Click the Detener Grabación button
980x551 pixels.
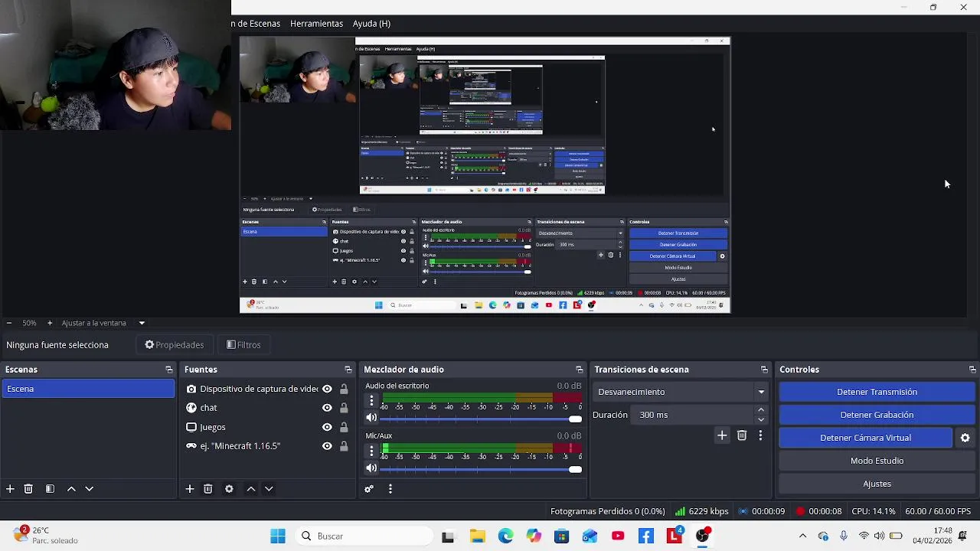click(x=877, y=415)
